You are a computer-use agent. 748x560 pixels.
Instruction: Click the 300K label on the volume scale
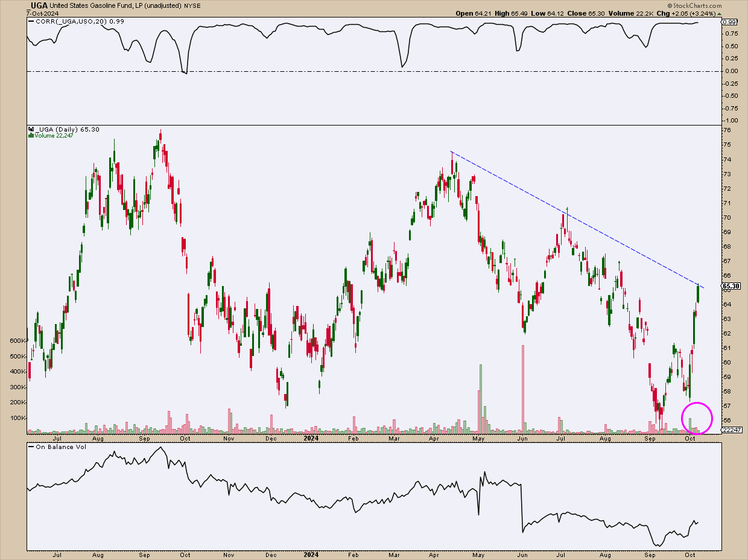coord(18,387)
